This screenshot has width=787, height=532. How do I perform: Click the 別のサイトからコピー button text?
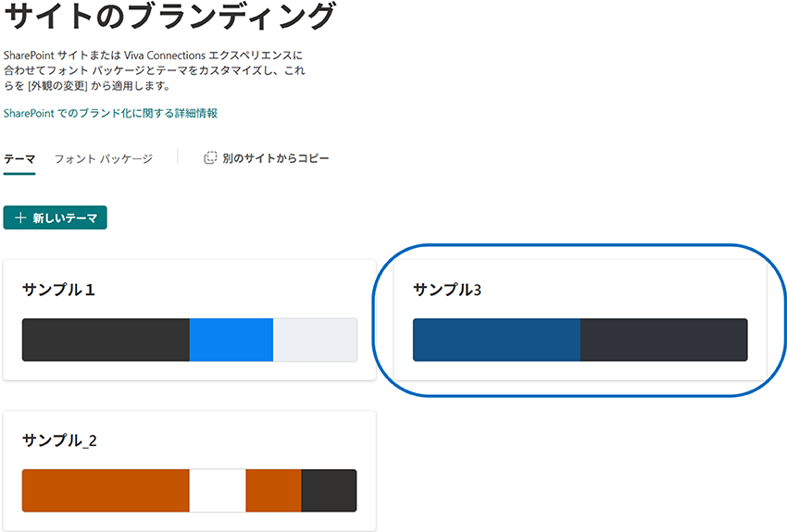click(275, 158)
